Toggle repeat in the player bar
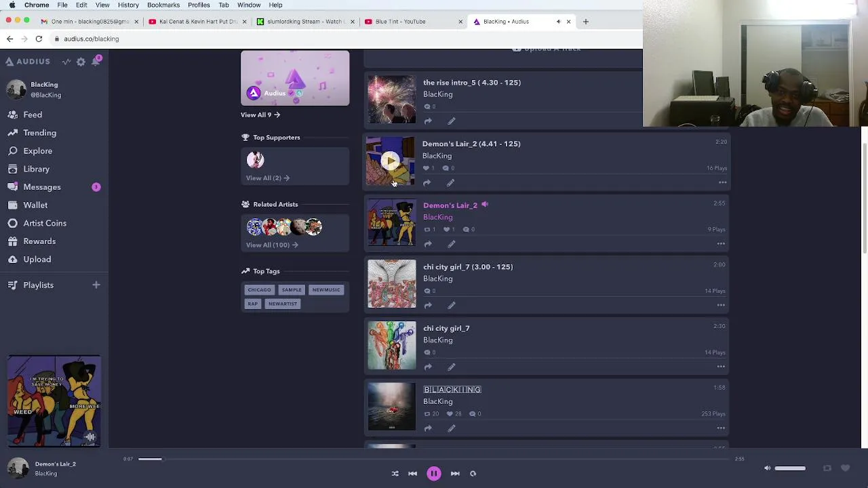 pos(473,474)
